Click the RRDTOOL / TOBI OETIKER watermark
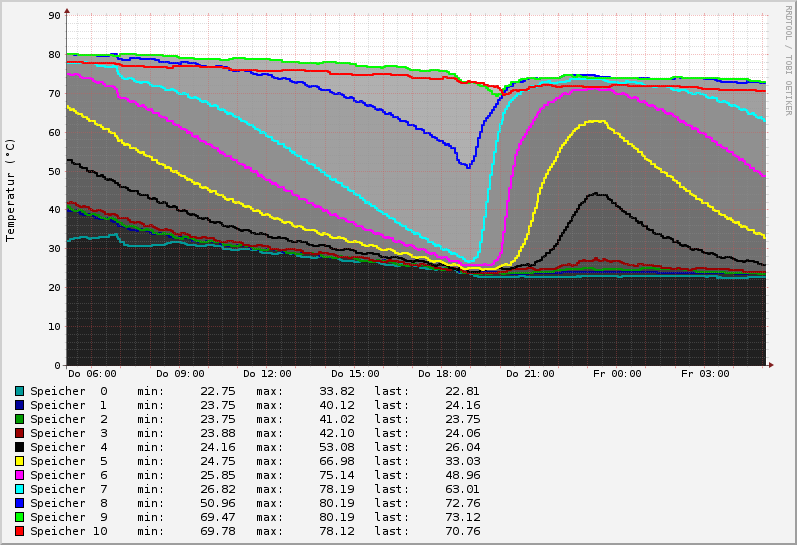 point(788,60)
